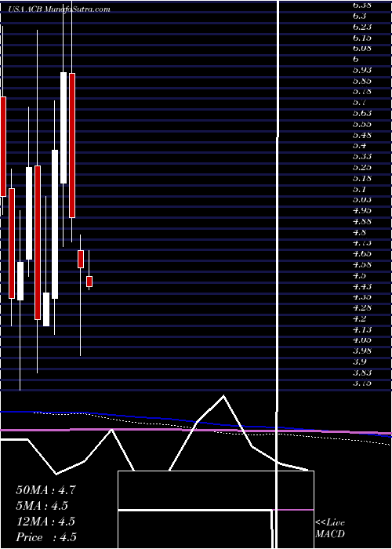Screen dimensions: 392x549
Task: Select the 50MA : 4.7 label
Action: (45, 490)
